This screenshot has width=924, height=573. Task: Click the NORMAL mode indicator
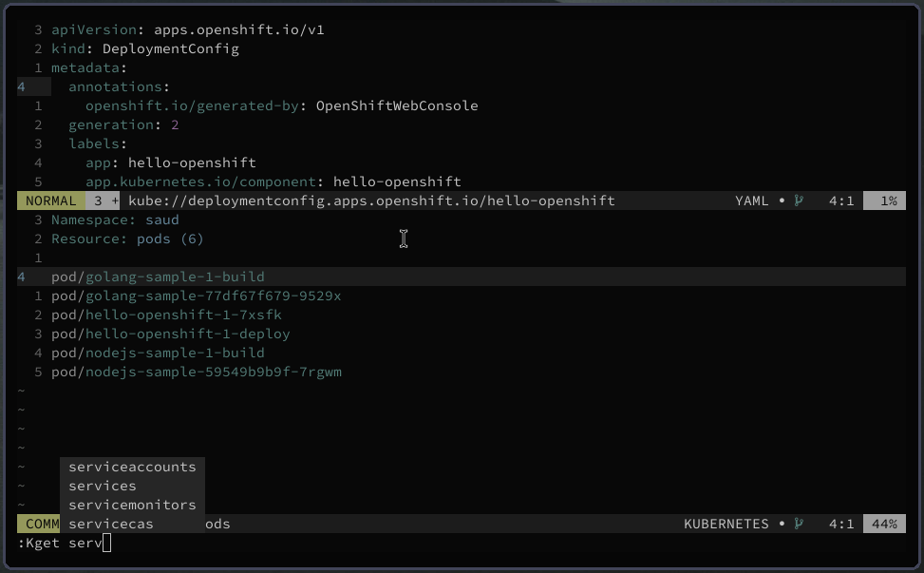[51, 201]
